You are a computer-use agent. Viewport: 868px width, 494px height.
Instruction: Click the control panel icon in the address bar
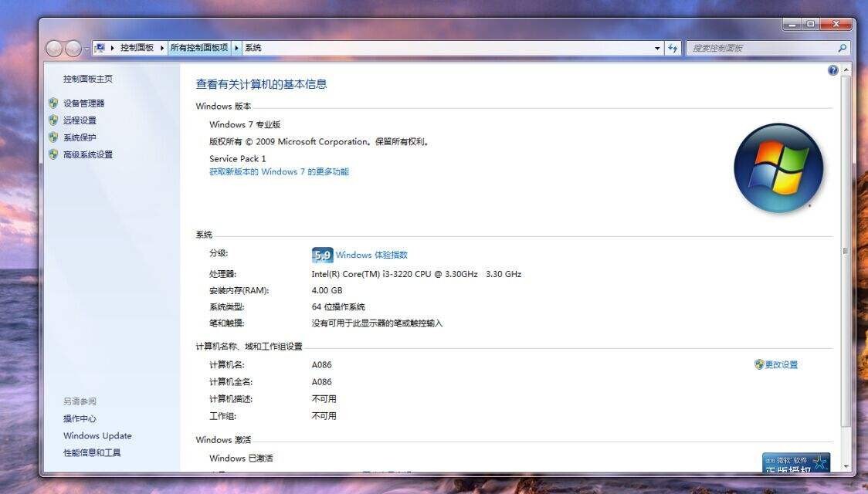[x=100, y=48]
